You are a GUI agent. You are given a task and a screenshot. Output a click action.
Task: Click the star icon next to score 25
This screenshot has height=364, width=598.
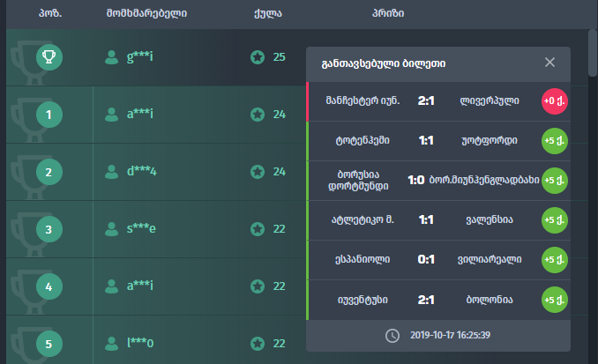coord(257,57)
